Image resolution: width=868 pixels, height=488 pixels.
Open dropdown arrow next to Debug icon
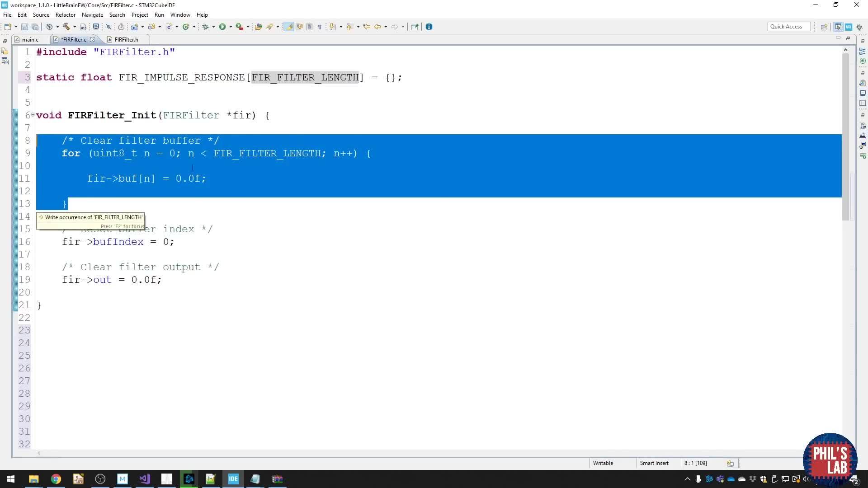213,27
